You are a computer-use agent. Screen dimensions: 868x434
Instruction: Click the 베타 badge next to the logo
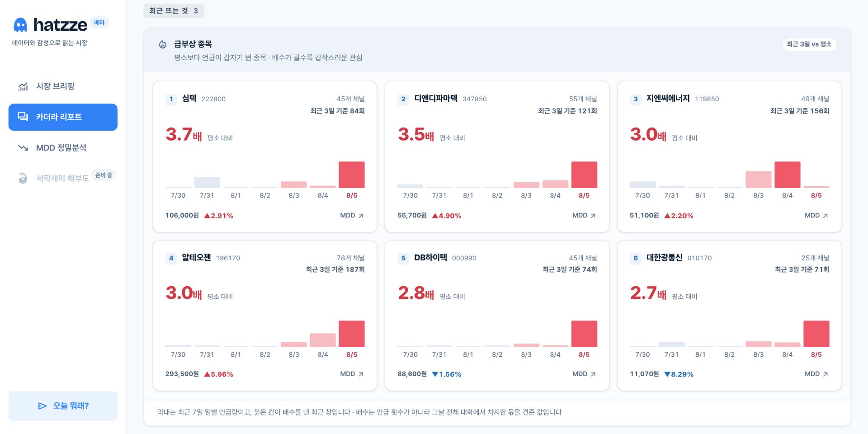click(x=99, y=23)
